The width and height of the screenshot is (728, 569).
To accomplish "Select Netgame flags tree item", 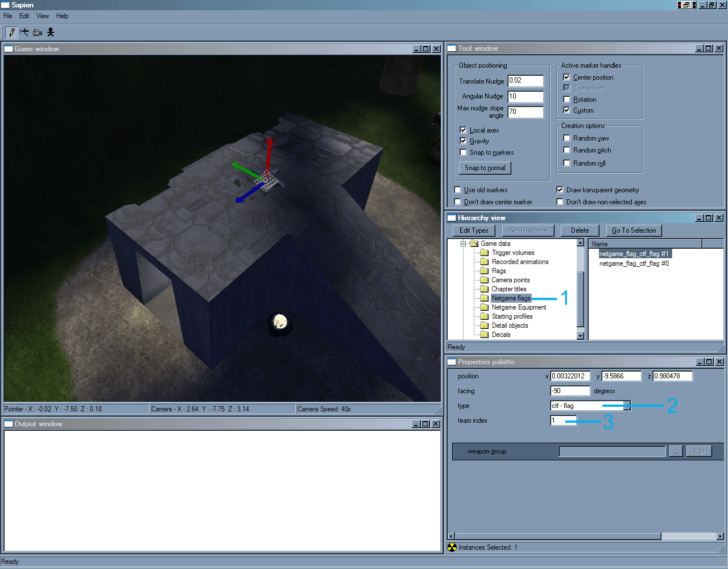I will (x=511, y=298).
